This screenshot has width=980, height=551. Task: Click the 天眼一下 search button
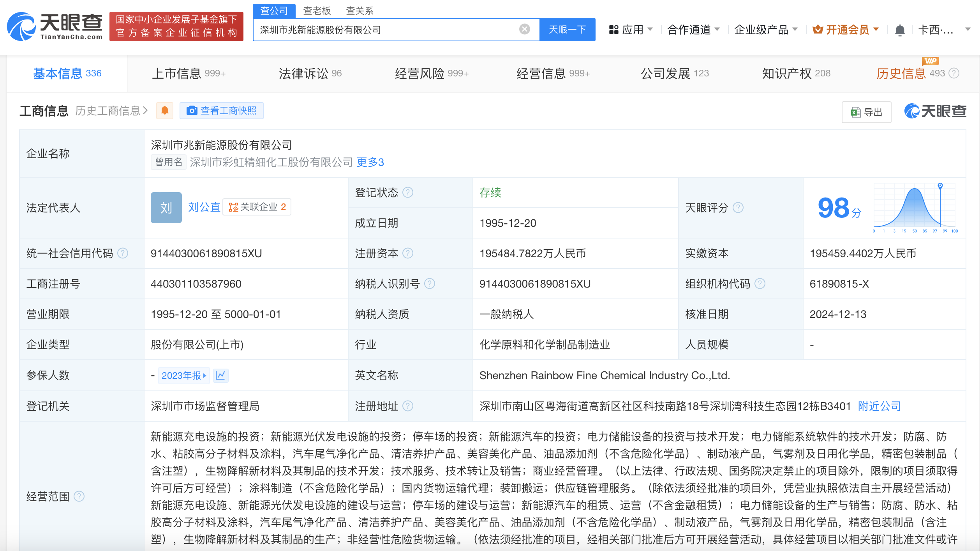[567, 30]
